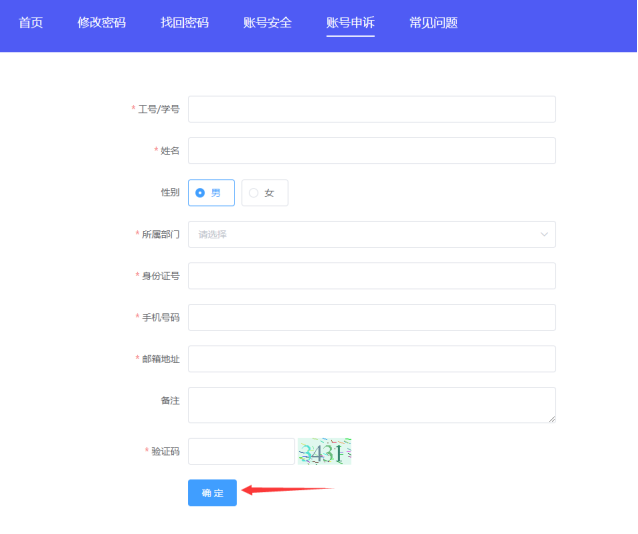Click the 所属部门 dropdown chevron arrow
This screenshot has height=534, width=638.
[544, 234]
